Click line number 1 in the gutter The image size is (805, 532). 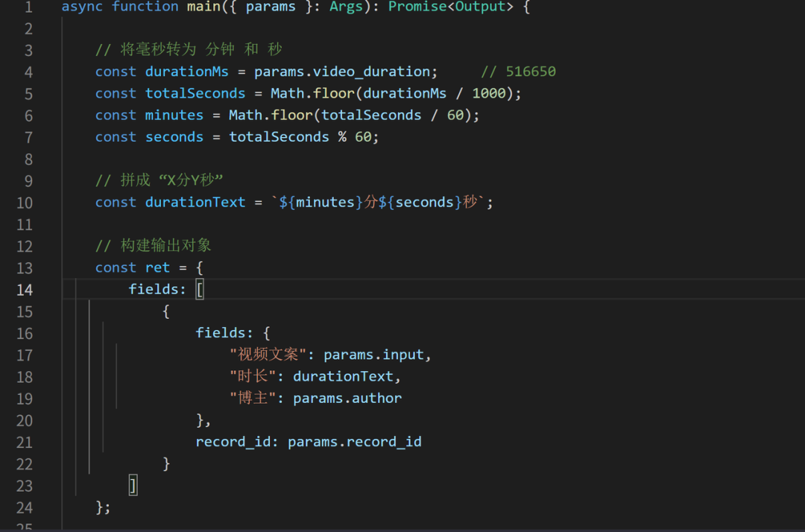tap(28, 7)
